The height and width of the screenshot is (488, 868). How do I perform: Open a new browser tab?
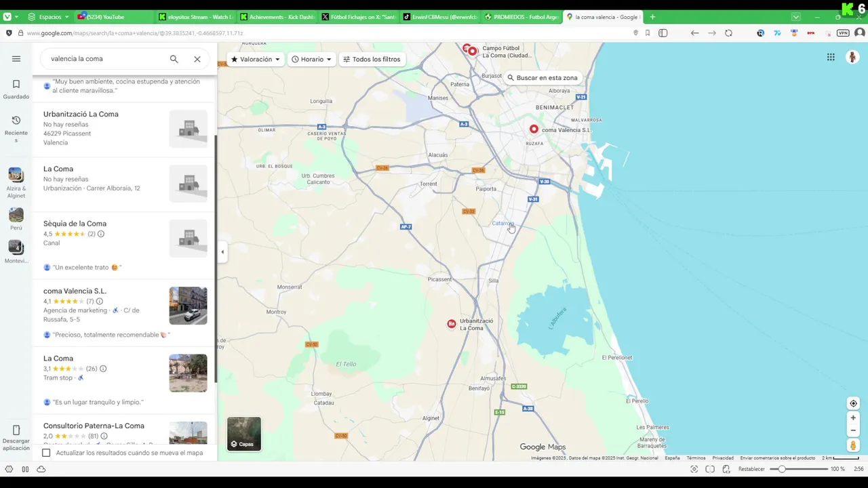652,17
